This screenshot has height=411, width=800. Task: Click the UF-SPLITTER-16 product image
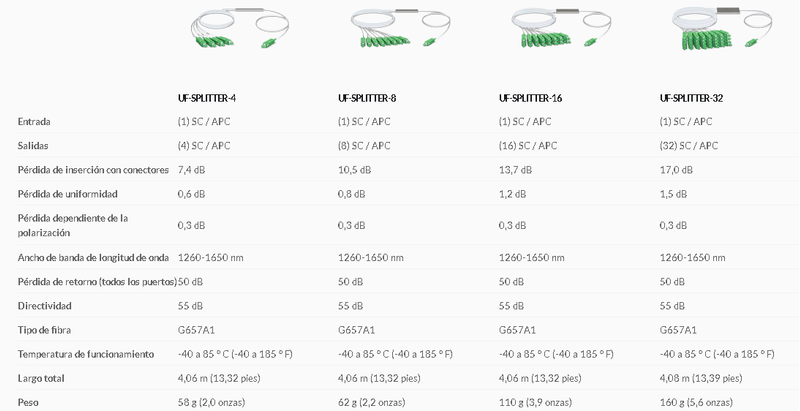pos(561,29)
